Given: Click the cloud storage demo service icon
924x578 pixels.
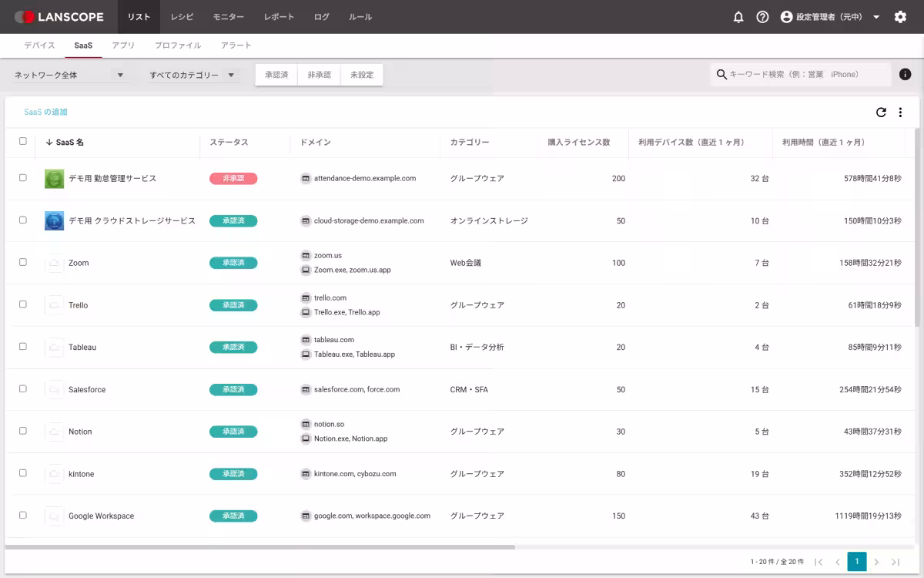Looking at the screenshot, I should 54,220.
